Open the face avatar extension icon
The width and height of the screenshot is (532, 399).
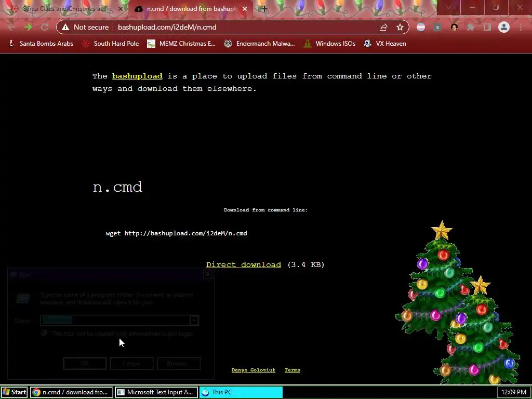pyautogui.click(x=454, y=27)
